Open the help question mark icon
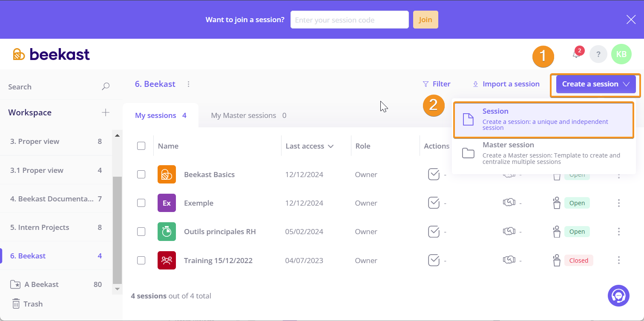 coord(598,54)
